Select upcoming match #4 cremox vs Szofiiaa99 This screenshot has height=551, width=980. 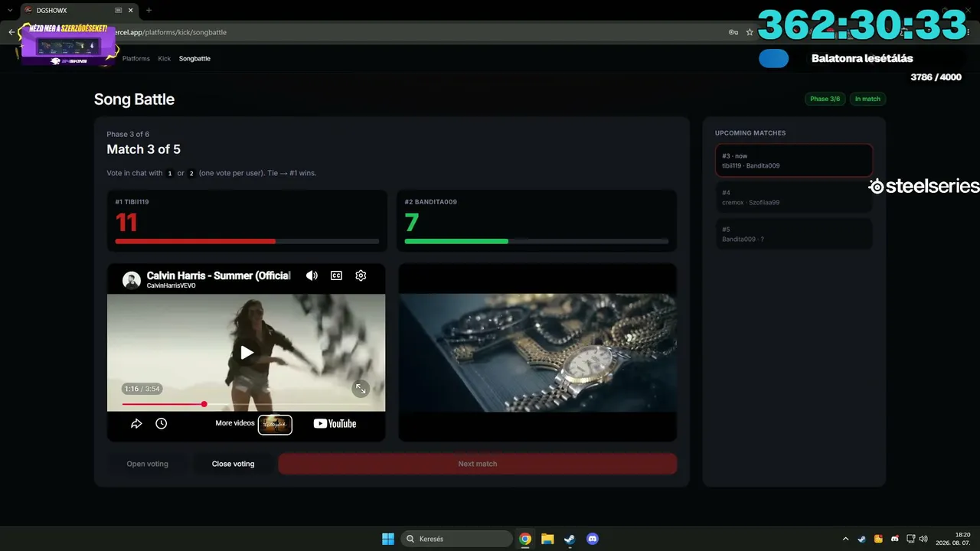point(794,197)
